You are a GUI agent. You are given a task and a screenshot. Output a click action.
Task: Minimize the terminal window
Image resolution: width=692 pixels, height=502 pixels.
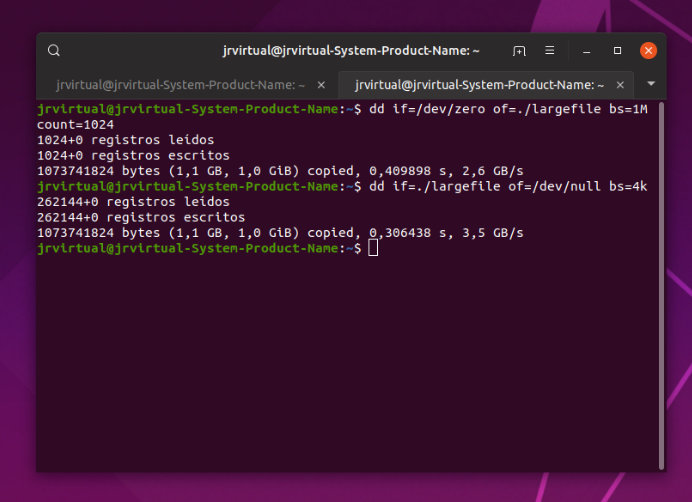point(587,50)
